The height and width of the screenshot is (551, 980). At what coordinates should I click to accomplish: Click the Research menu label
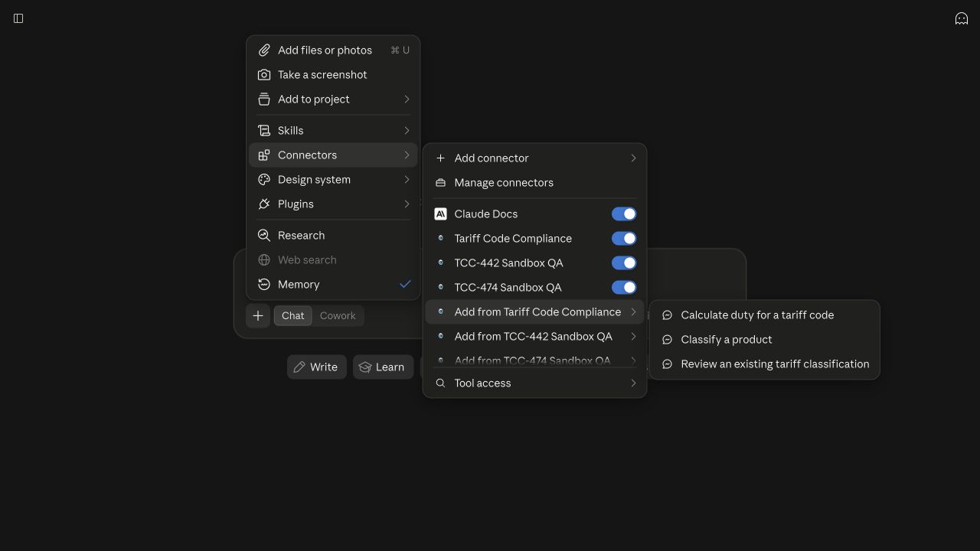click(x=301, y=236)
